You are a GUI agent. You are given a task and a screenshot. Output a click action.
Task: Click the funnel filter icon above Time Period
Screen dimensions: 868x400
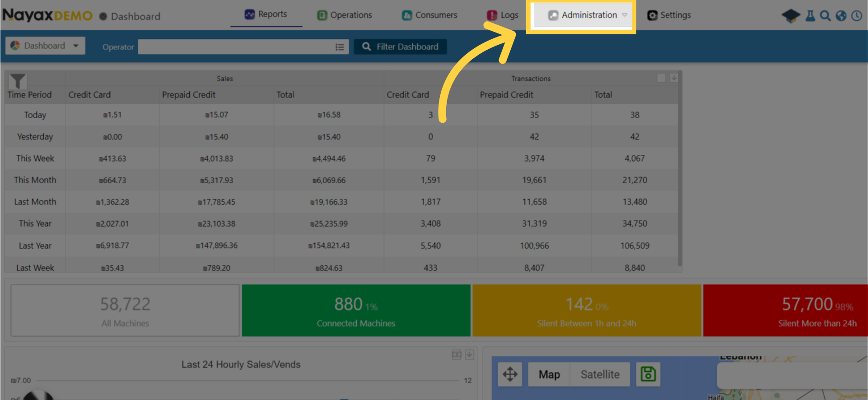click(x=18, y=81)
